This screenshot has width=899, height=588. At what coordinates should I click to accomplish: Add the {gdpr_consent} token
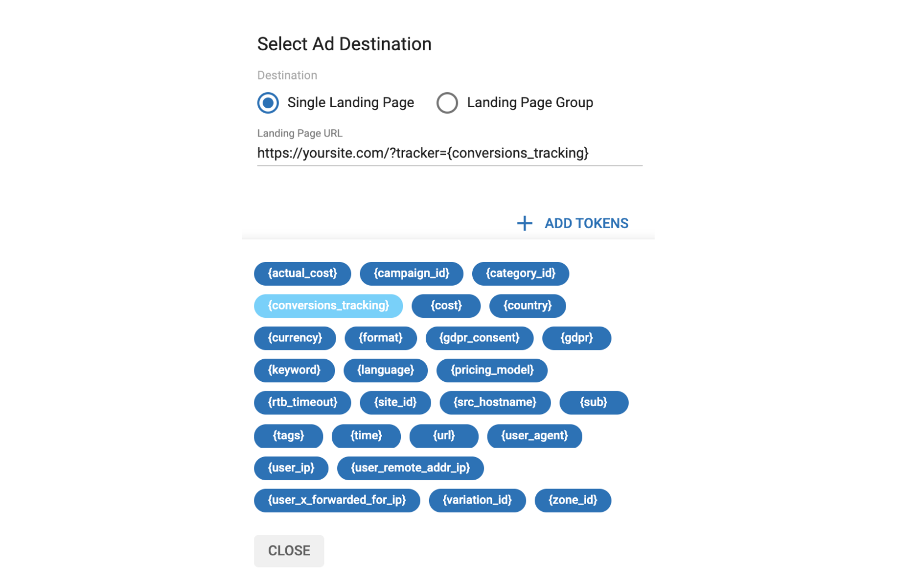click(x=479, y=338)
